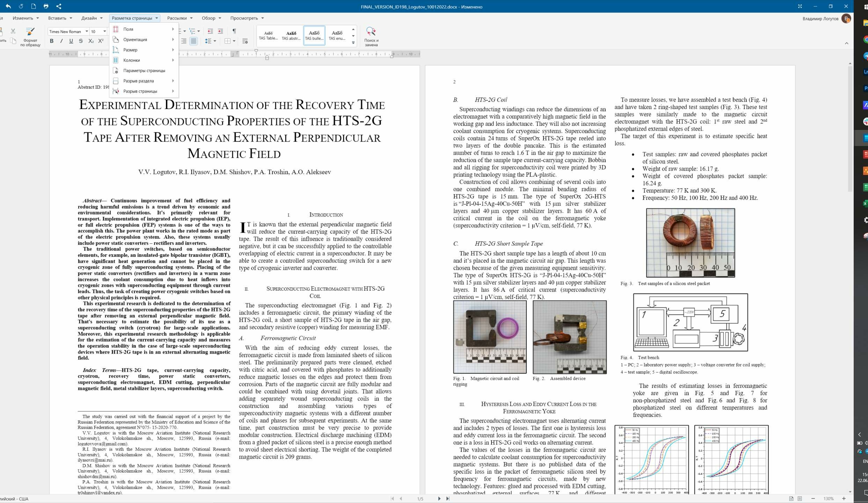Image resolution: width=868 pixels, height=503 pixels.
Task: Click the new document icon
Action: (x=33, y=6)
